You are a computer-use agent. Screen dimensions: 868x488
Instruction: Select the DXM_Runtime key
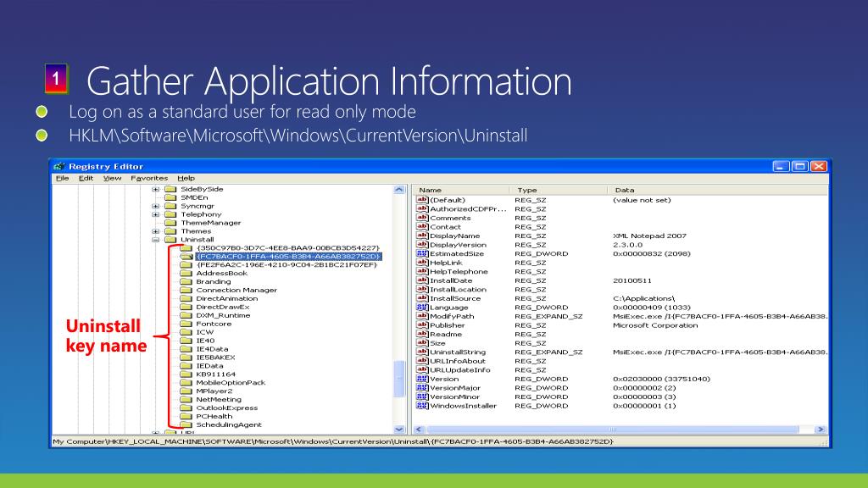(x=223, y=315)
